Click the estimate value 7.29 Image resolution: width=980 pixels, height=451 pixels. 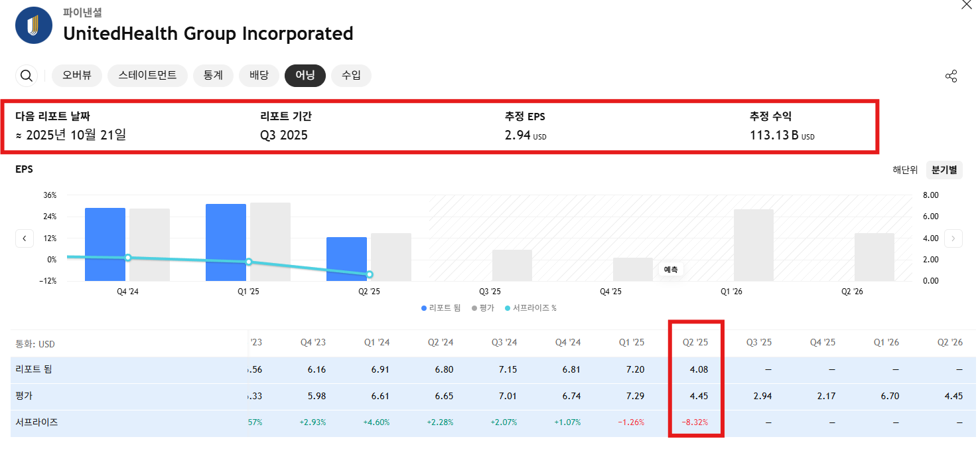635,396
